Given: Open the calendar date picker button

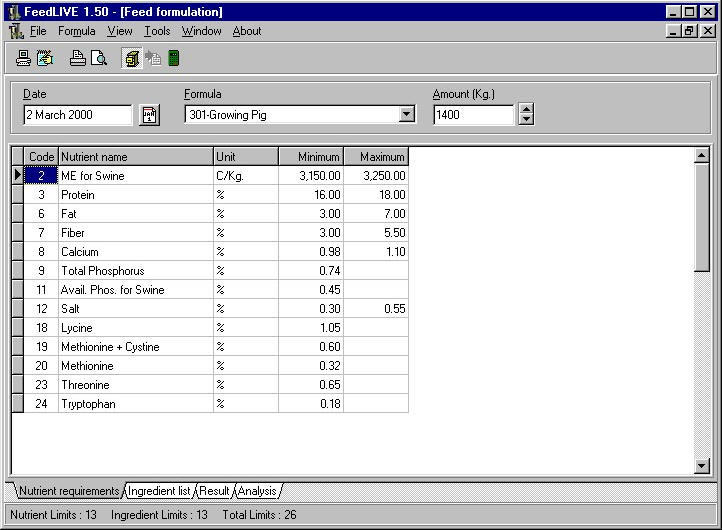Looking at the screenshot, I should 149,115.
